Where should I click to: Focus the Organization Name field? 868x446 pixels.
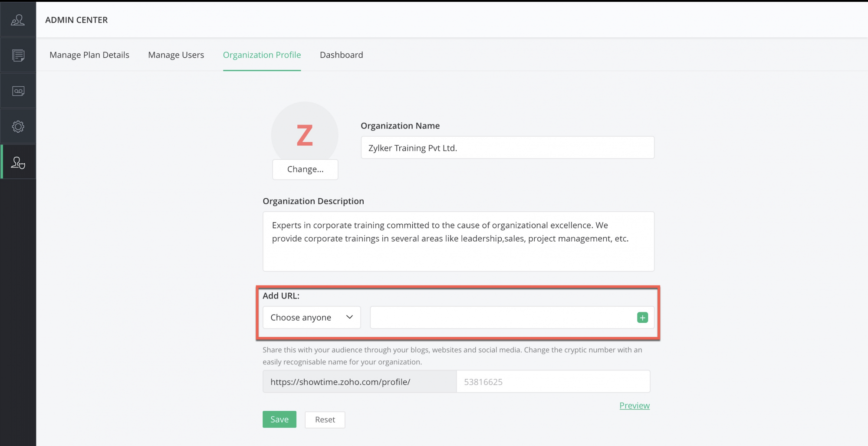click(507, 148)
